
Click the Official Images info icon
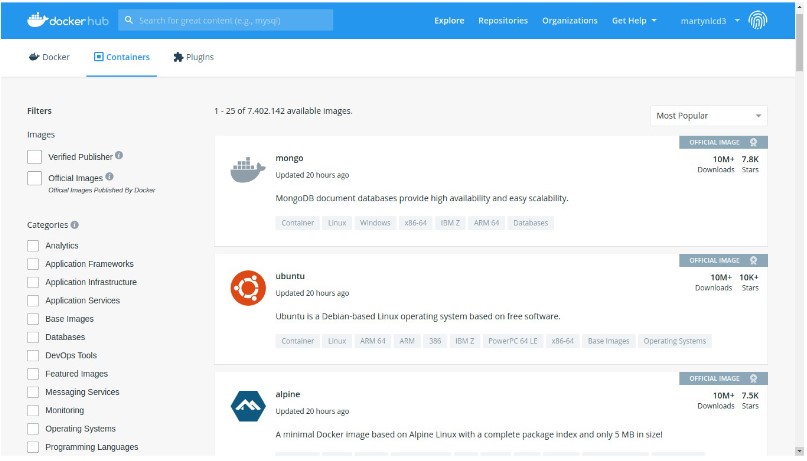pyautogui.click(x=109, y=176)
